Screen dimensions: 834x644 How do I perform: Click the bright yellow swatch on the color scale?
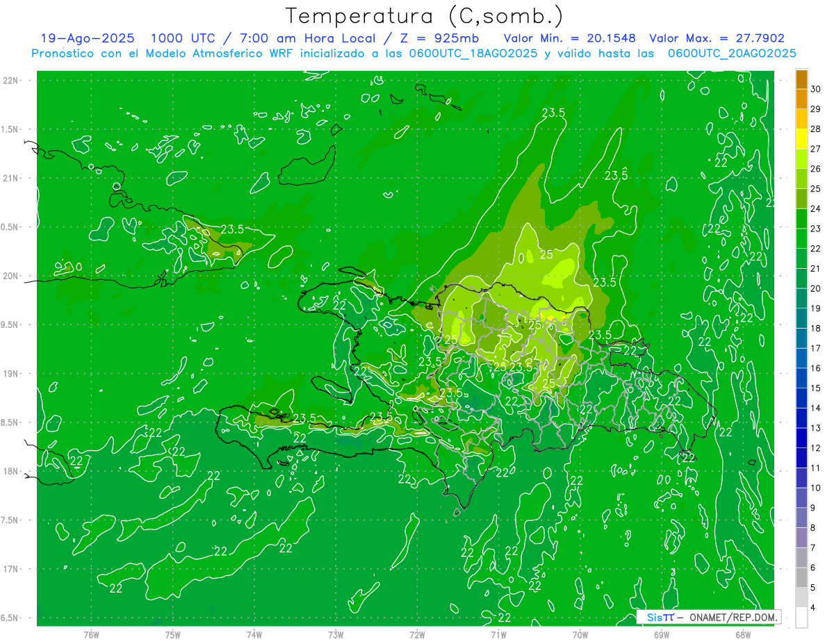click(x=802, y=138)
